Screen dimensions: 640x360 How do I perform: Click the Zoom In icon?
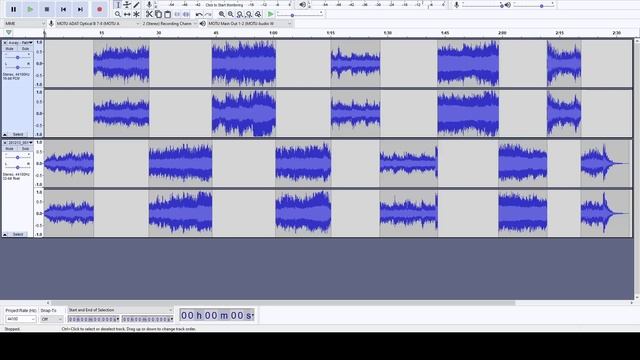point(222,14)
